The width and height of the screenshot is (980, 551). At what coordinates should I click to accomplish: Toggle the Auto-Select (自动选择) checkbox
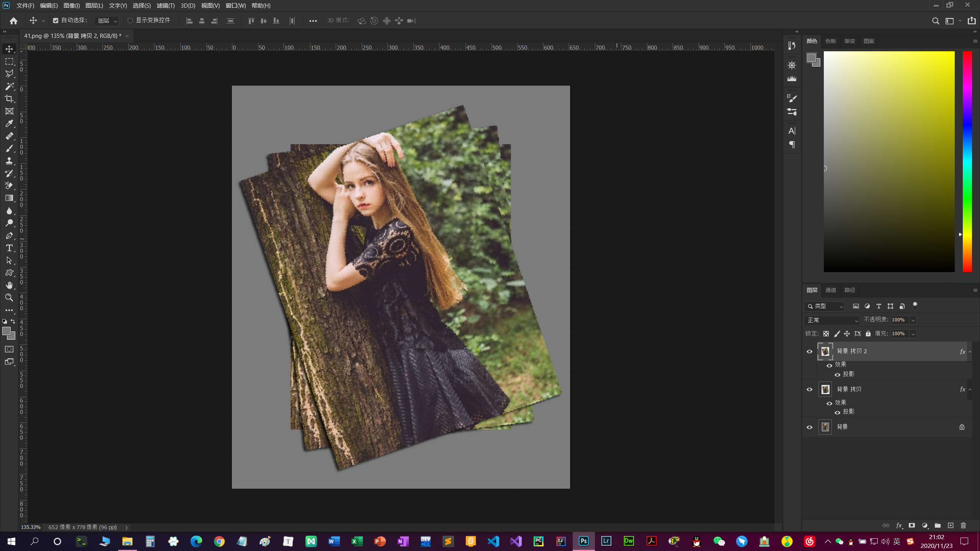pos(56,21)
